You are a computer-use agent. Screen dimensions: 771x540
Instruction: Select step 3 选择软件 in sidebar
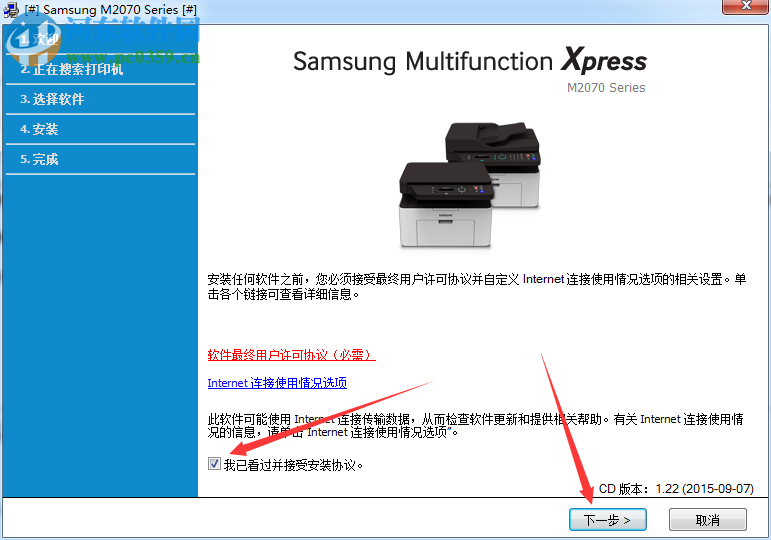(x=100, y=99)
